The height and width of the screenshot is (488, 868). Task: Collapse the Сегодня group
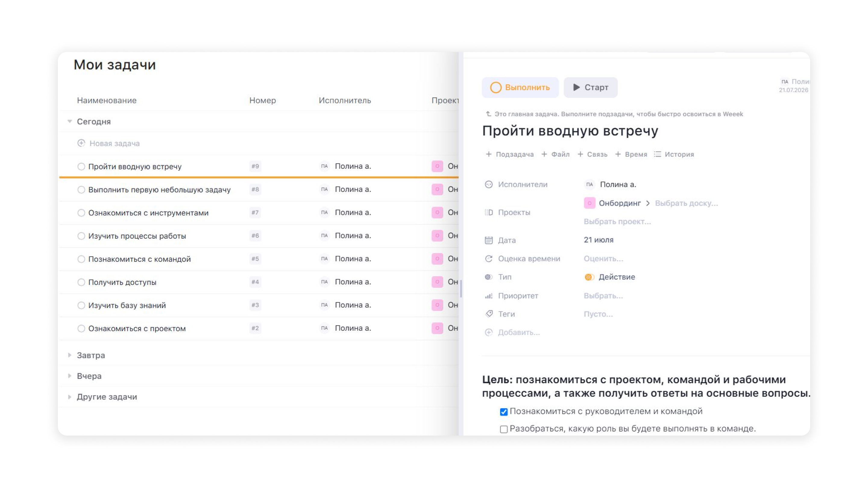click(x=70, y=121)
